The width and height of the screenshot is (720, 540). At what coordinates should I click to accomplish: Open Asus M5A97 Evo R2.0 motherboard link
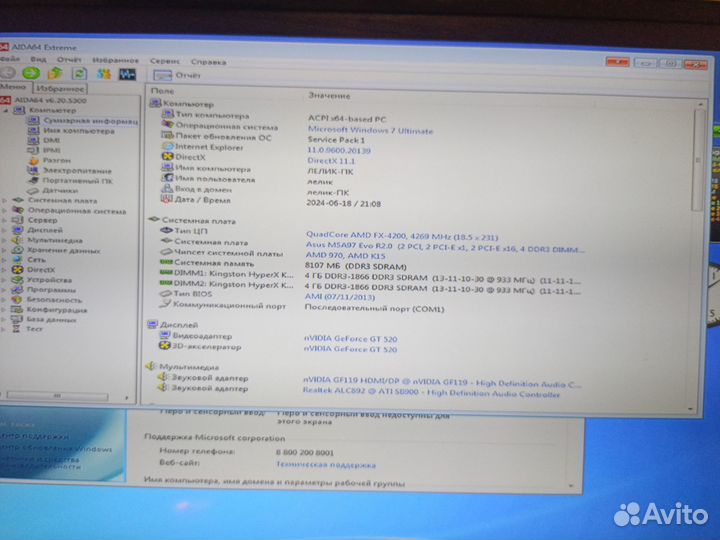(x=445, y=247)
